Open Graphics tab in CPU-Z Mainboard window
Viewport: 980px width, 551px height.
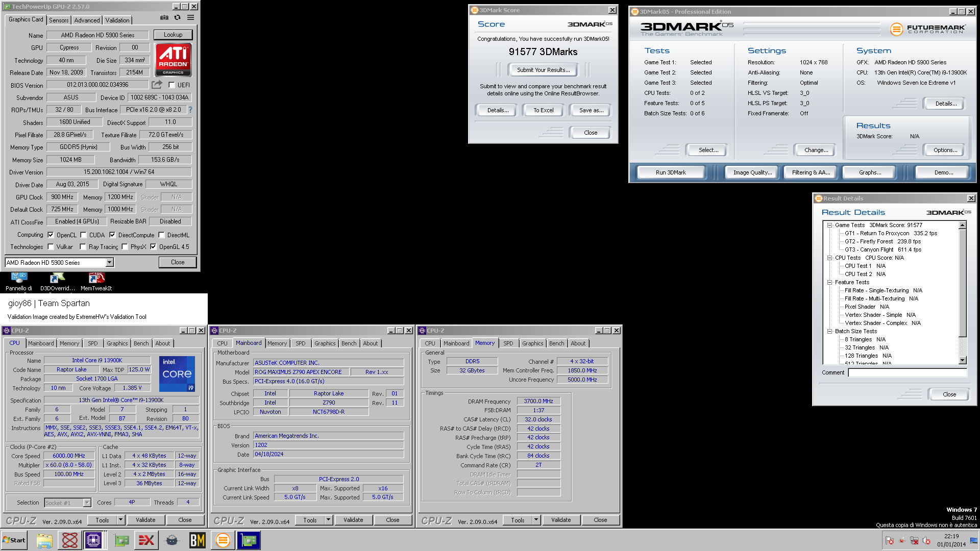pos(325,343)
